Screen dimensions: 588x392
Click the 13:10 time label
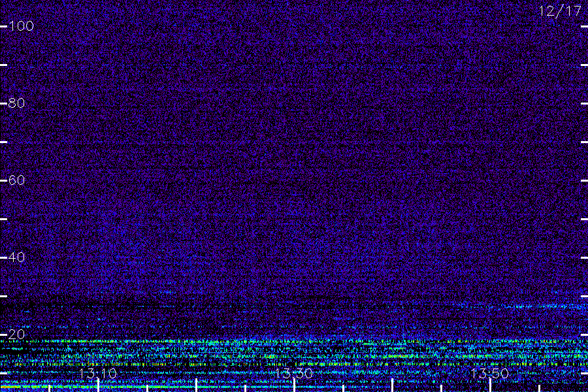point(98,374)
